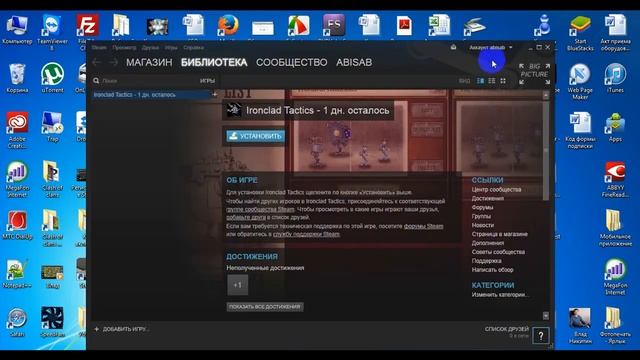The height and width of the screenshot is (360, 640).
Task: Switch library to list view icon
Action: pyautogui.click(x=492, y=81)
